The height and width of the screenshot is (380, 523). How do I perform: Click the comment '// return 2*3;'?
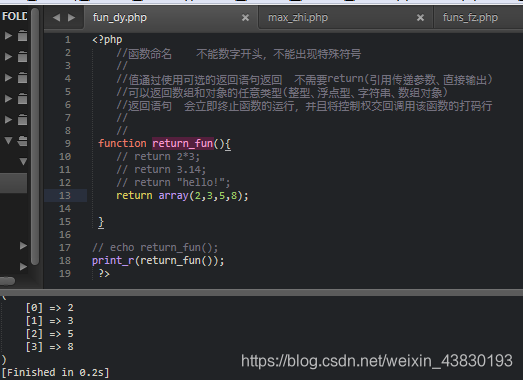(x=158, y=156)
